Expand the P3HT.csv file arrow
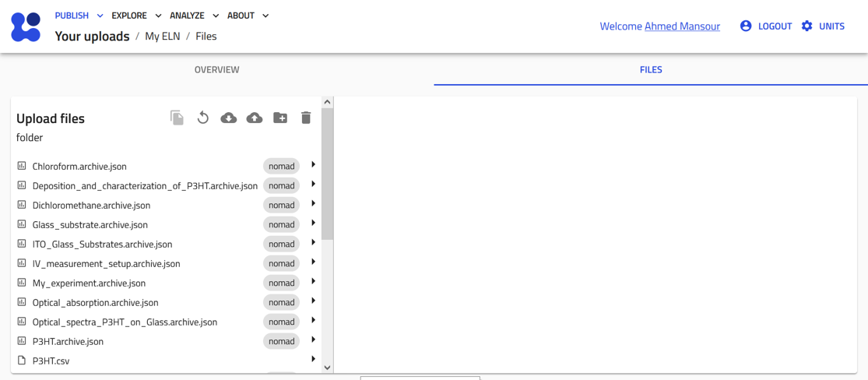Image resolution: width=868 pixels, height=380 pixels. 313,360
